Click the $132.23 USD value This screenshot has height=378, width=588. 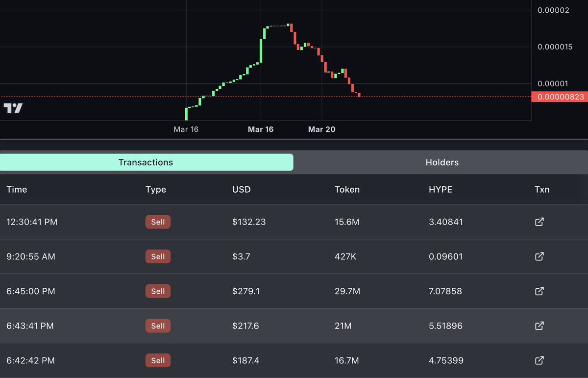tap(249, 222)
